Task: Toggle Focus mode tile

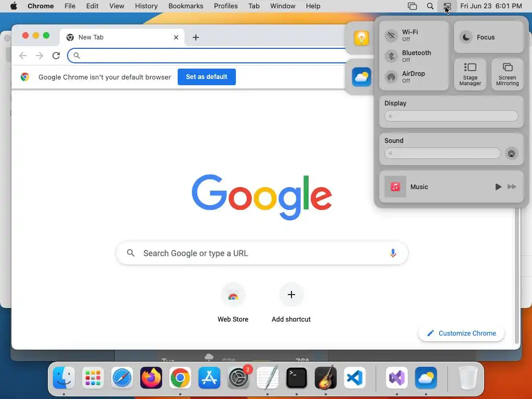Action: point(488,37)
